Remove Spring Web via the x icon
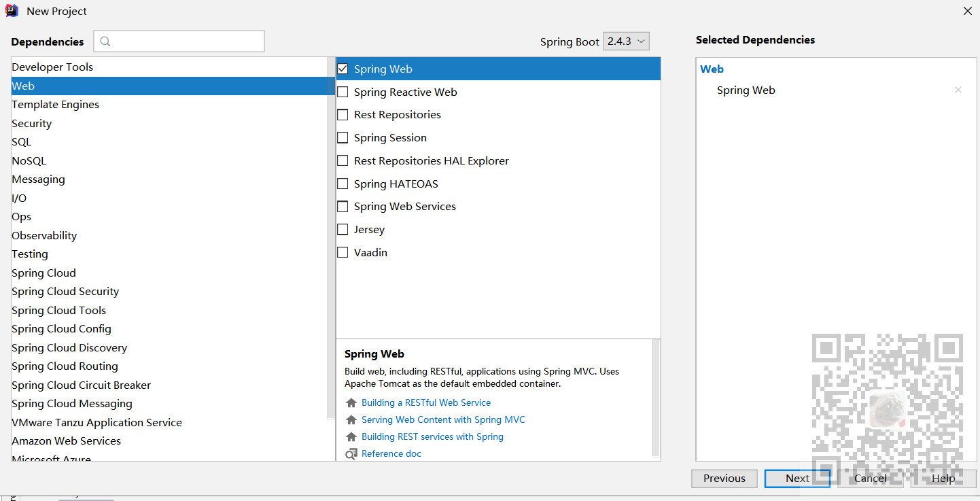The image size is (980, 501). (x=958, y=90)
